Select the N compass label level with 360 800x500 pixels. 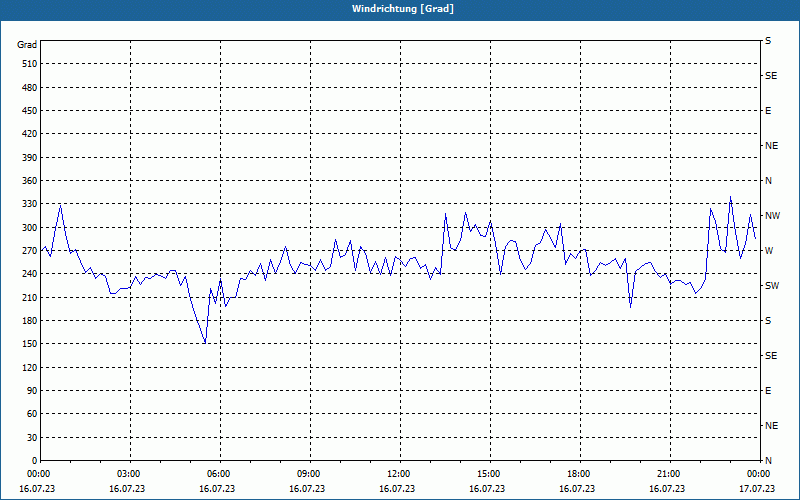click(x=768, y=181)
